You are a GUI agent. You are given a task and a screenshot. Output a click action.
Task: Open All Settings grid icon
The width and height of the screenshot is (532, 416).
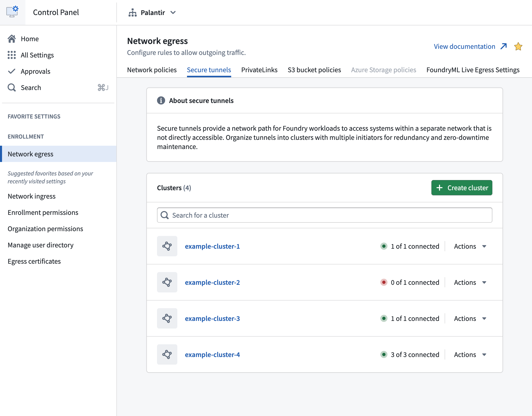point(12,55)
